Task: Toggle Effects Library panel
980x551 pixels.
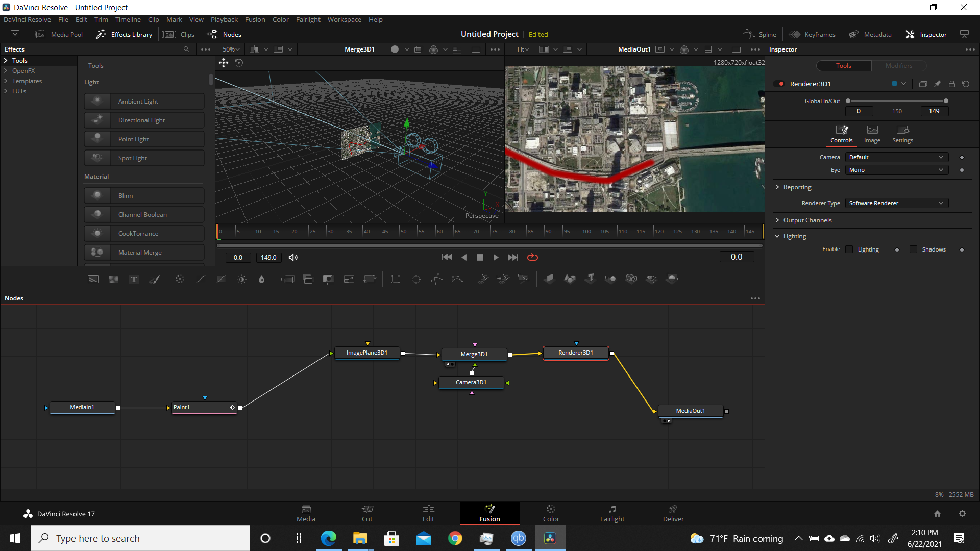Action: [x=125, y=35]
